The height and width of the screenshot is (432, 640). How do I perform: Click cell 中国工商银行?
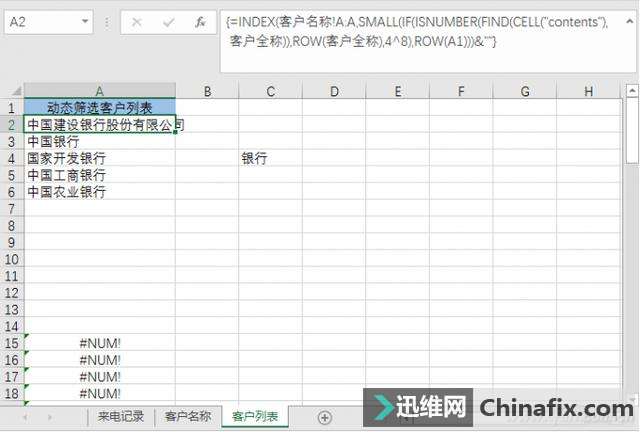click(x=100, y=175)
